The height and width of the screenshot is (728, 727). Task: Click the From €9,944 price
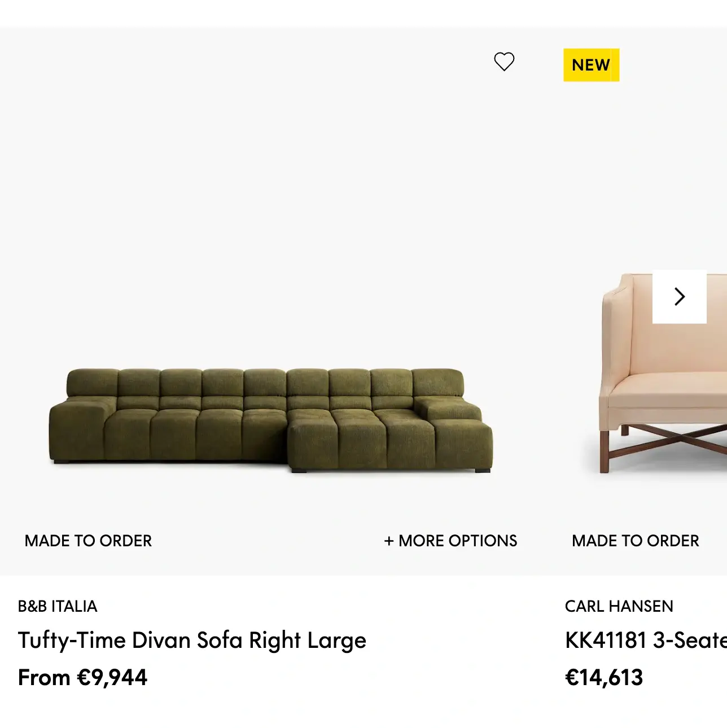click(82, 677)
